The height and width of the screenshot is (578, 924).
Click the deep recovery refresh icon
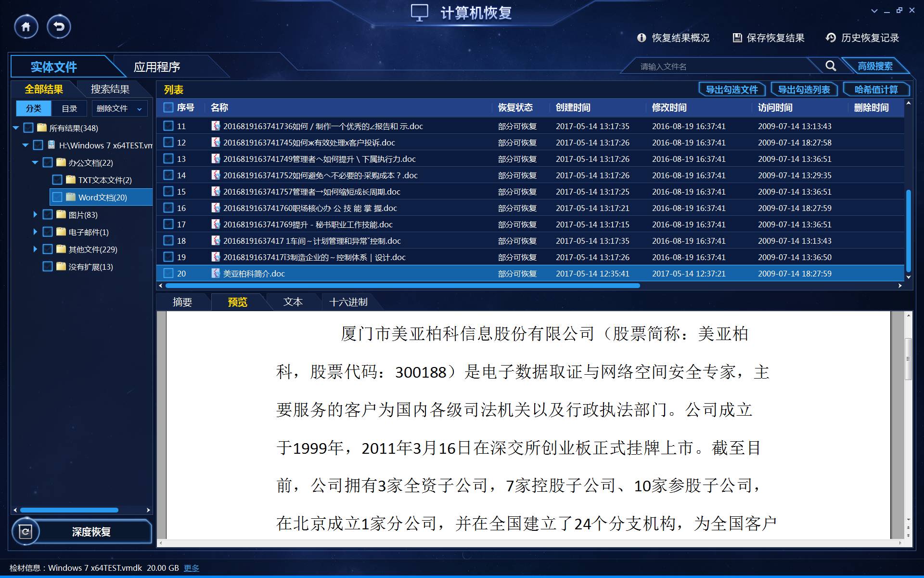(x=25, y=531)
